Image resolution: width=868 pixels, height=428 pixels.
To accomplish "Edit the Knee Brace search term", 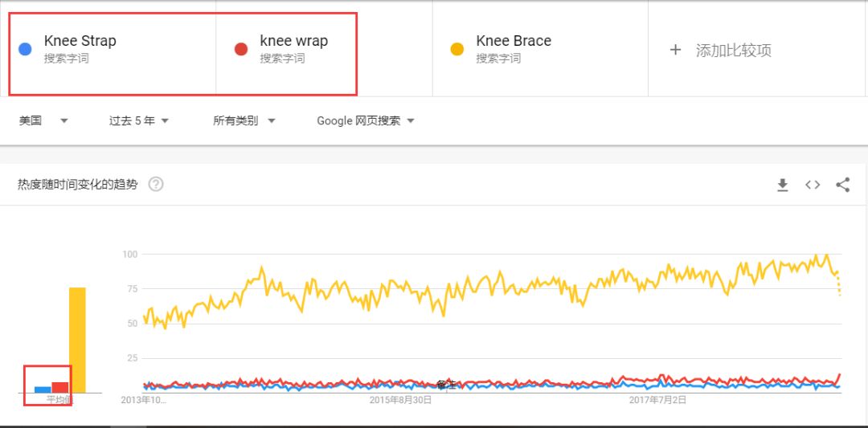I will pos(514,41).
